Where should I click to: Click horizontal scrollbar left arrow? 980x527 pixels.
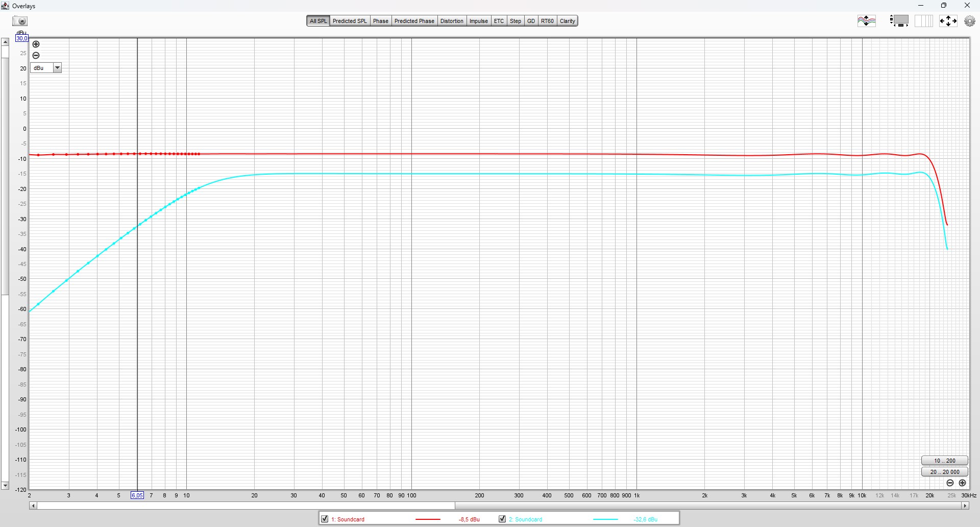[33, 506]
